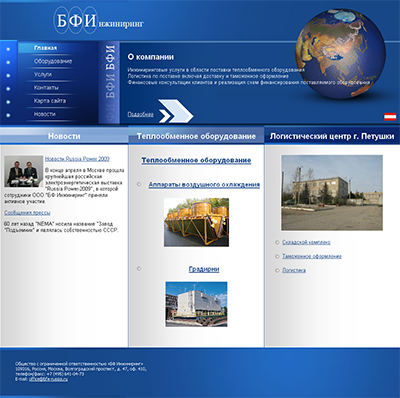Follow the Подробнее link

pos(140,114)
